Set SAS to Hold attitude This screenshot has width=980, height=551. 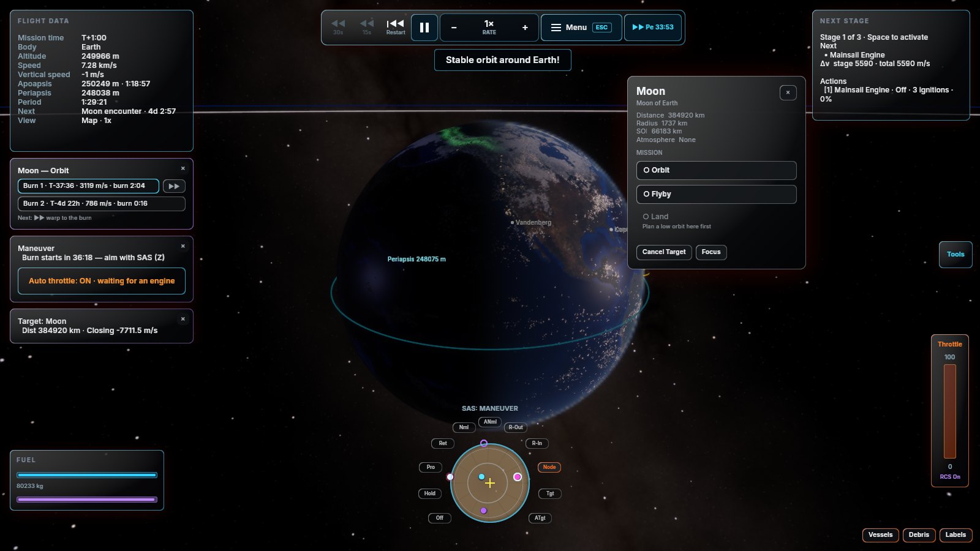[430, 493]
